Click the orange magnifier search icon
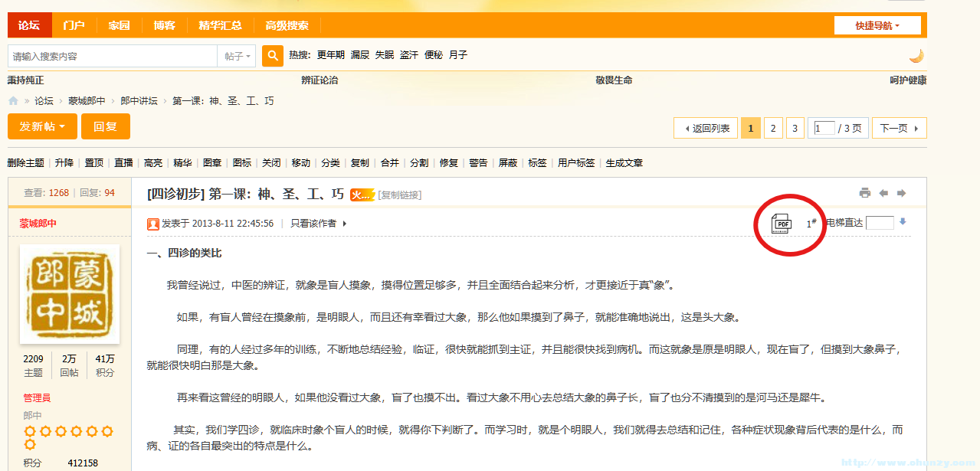The image size is (980, 471). [272, 56]
